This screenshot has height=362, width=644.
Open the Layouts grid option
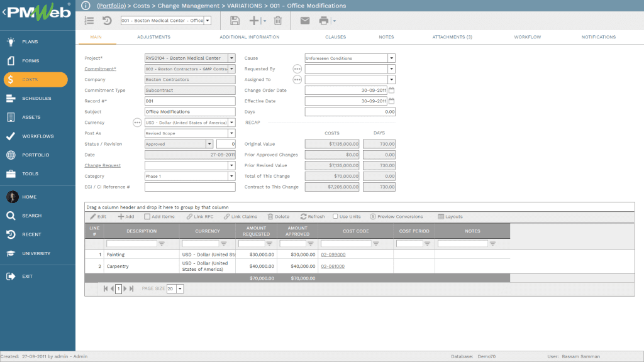(450, 217)
